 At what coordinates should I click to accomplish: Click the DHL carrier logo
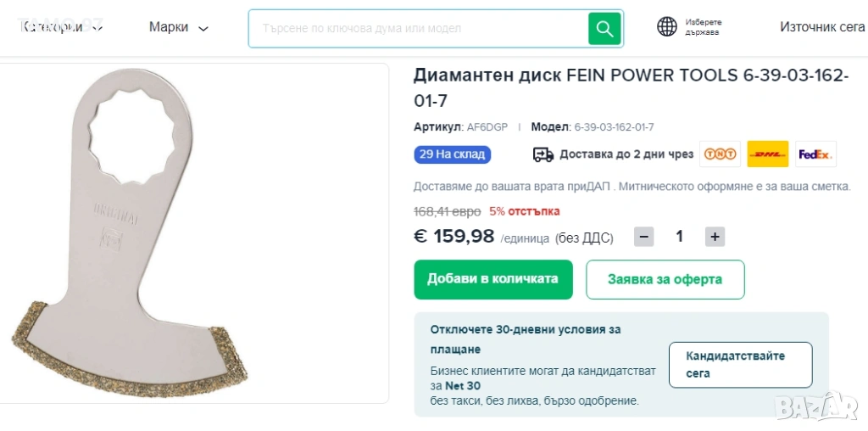point(767,154)
